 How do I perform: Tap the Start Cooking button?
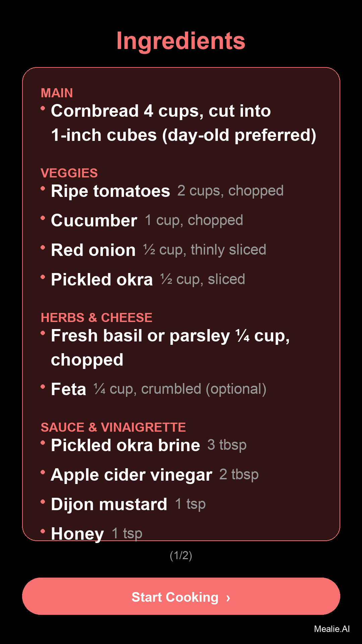(181, 596)
